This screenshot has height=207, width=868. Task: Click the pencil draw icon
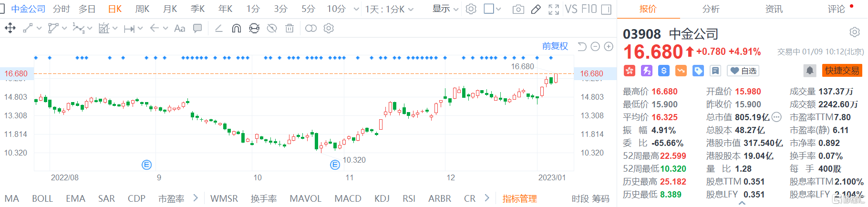(x=536, y=9)
